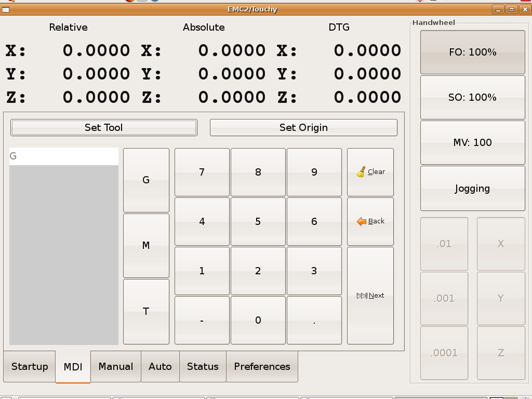The height and width of the screenshot is (399, 532).
Task: Toggle the Jogging handwheel button
Action: (473, 188)
